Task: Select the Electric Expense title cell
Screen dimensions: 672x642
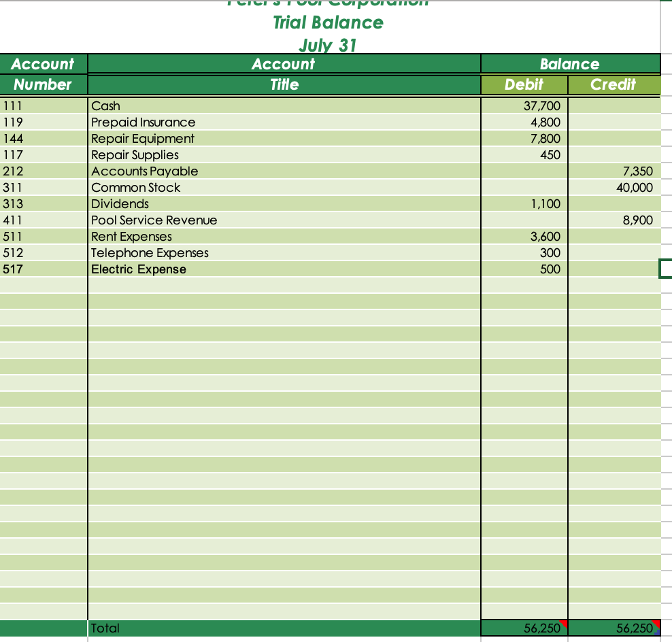Action: tap(138, 269)
